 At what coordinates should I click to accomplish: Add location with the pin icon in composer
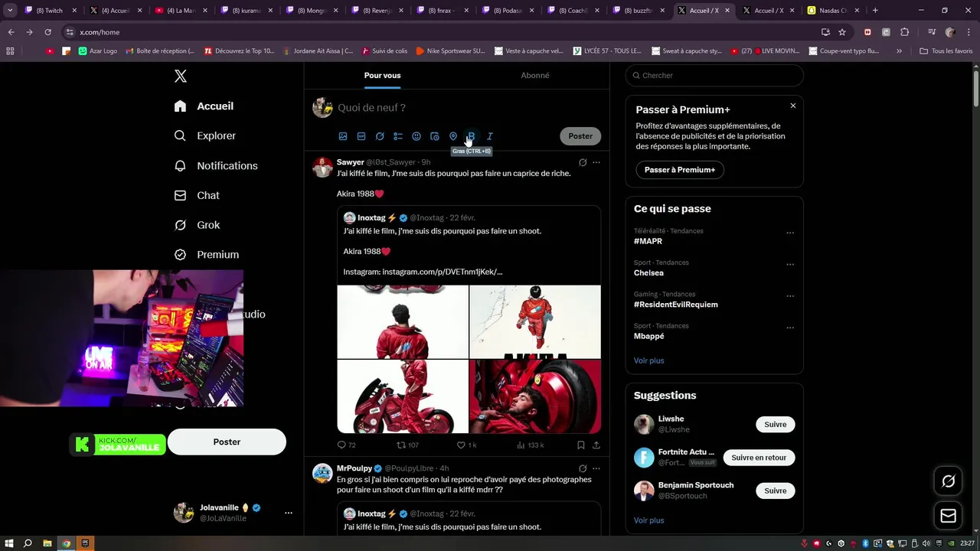pos(453,136)
